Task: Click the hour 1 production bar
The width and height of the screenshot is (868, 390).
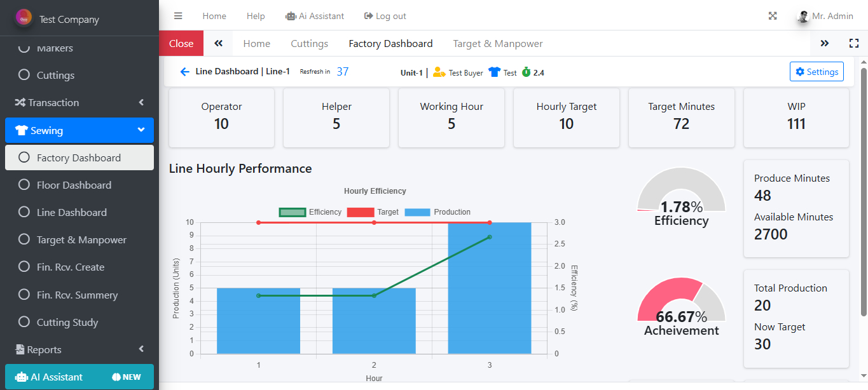Action: [258, 321]
